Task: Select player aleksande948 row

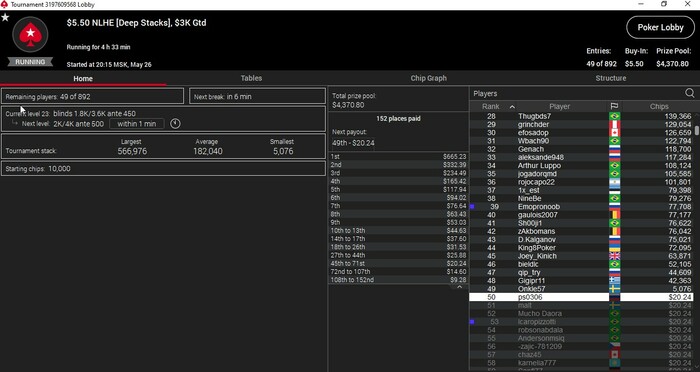Action: point(581,157)
